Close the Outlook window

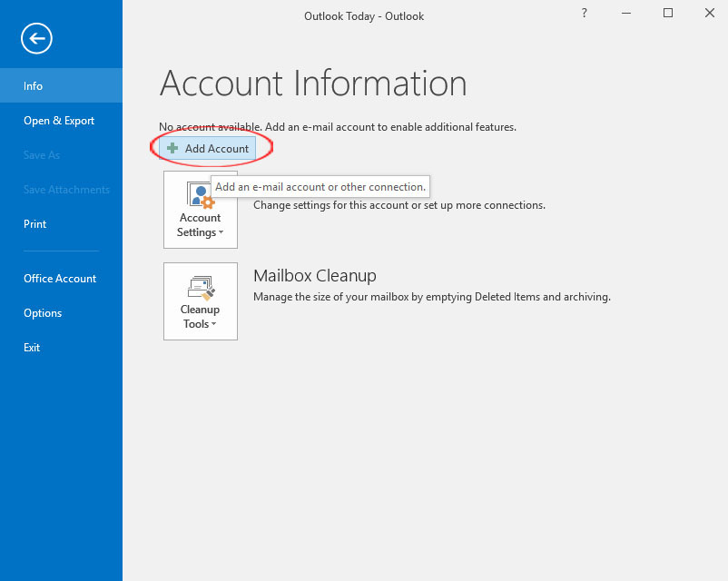pyautogui.click(x=710, y=13)
